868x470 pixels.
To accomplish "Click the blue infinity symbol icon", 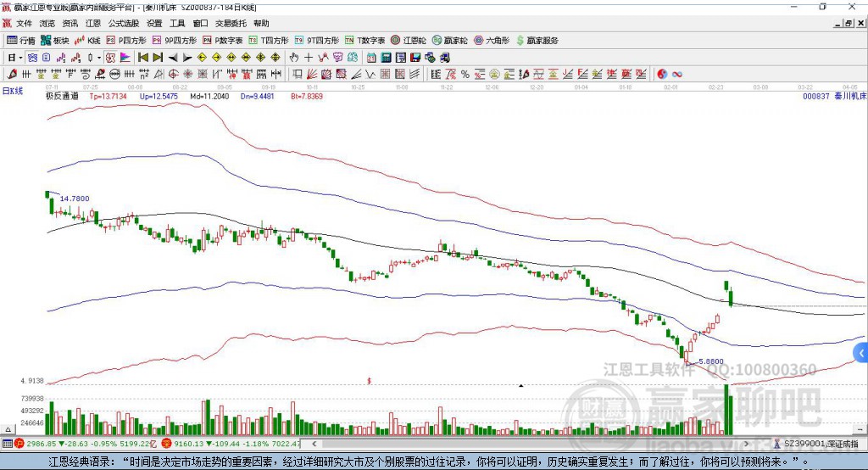I will (x=677, y=75).
